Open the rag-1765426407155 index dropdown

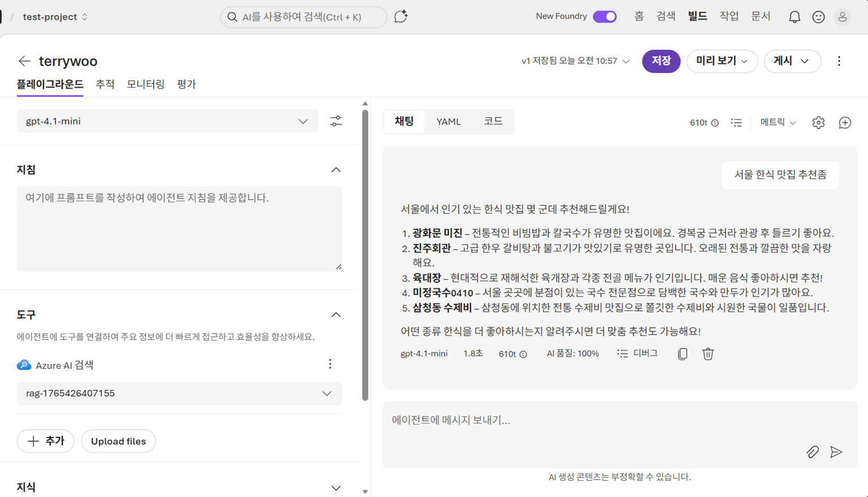[179, 393]
